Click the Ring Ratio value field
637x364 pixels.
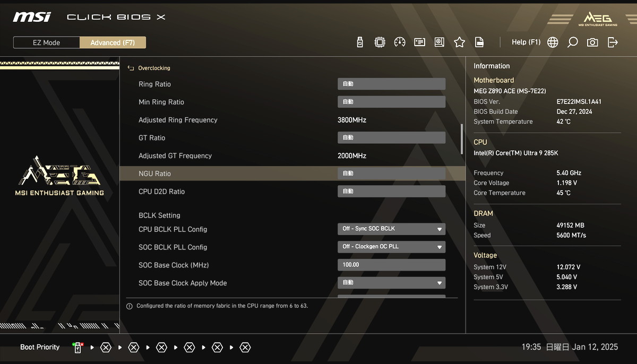click(x=391, y=84)
